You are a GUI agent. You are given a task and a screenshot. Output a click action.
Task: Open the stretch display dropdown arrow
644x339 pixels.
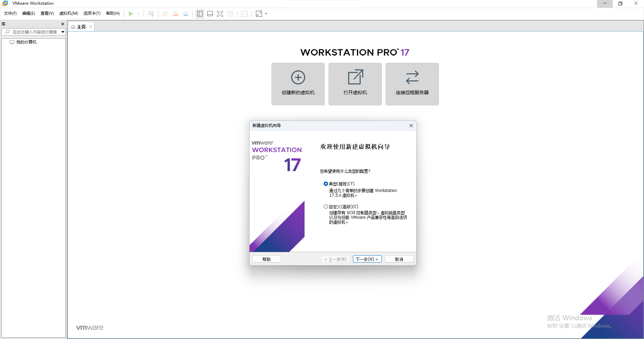(x=266, y=14)
